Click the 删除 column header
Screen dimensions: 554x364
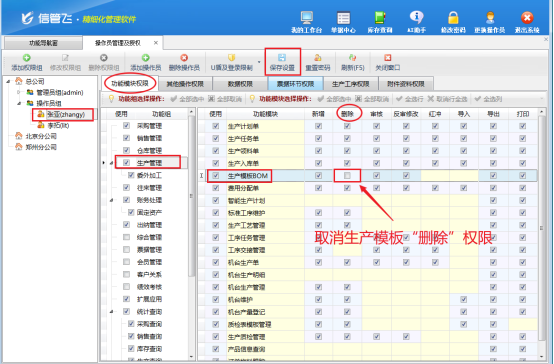(x=347, y=114)
